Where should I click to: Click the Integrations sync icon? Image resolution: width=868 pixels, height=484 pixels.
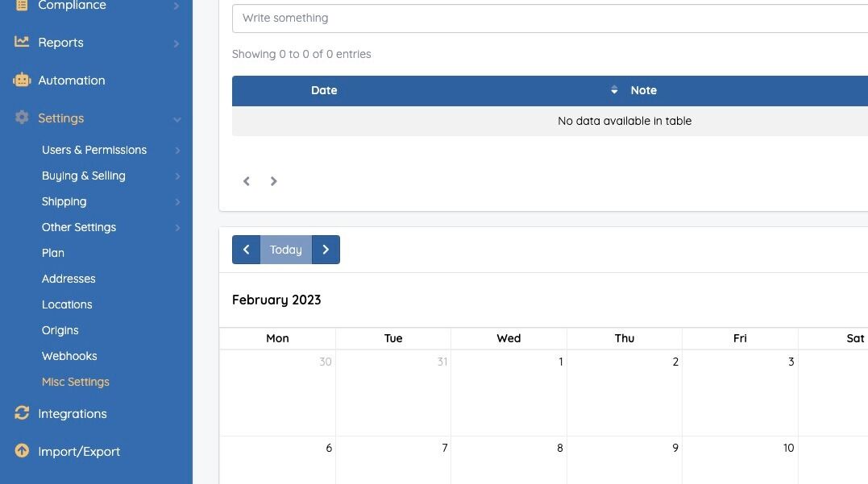(22, 413)
